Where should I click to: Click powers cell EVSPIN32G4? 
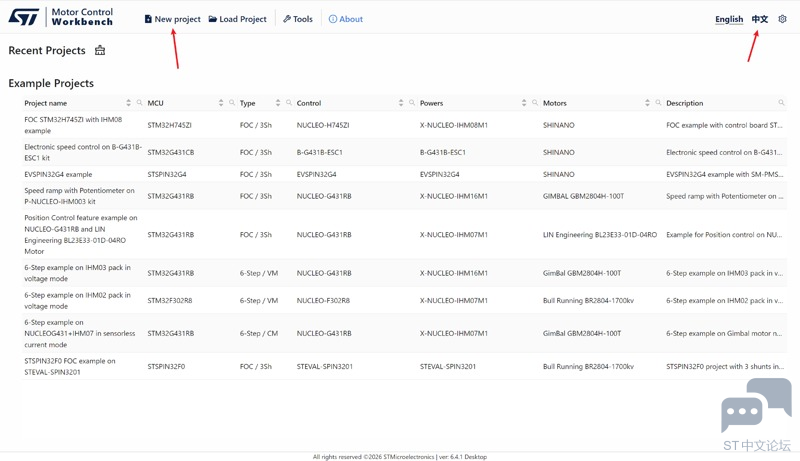click(439, 174)
